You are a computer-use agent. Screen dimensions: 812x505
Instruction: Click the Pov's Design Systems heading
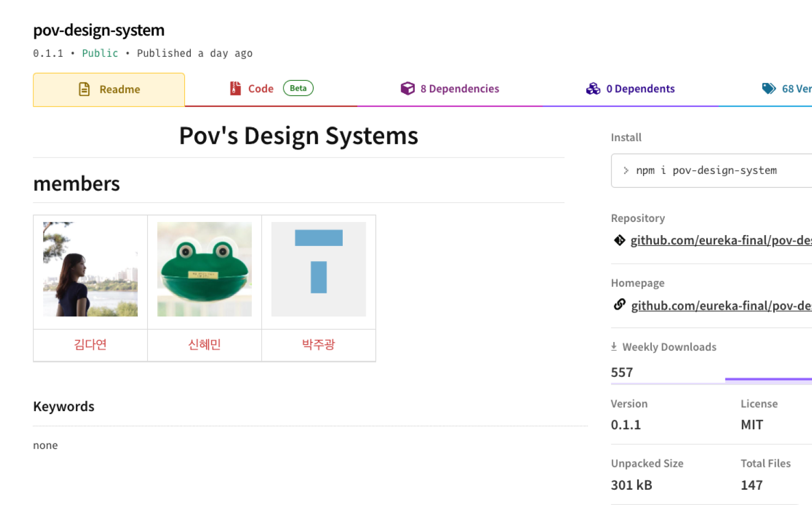[x=299, y=136]
